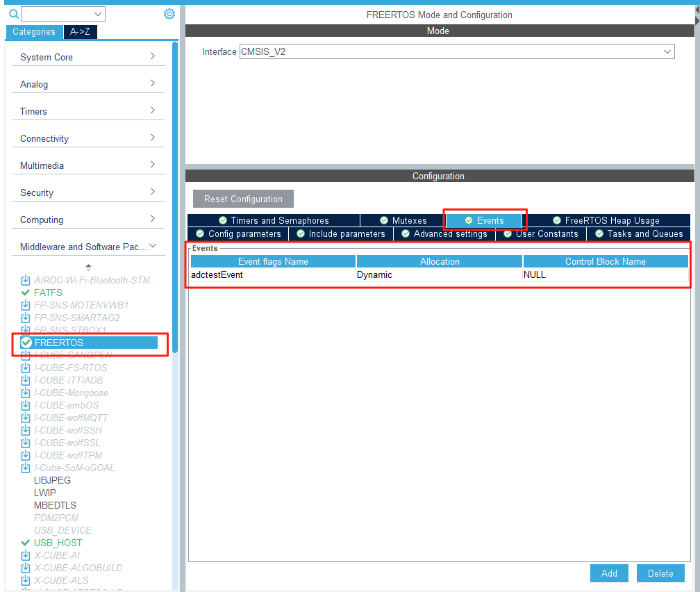The image size is (700, 592).
Task: Click download icon beside I-CUBE-wolfSSL
Action: tap(26, 443)
